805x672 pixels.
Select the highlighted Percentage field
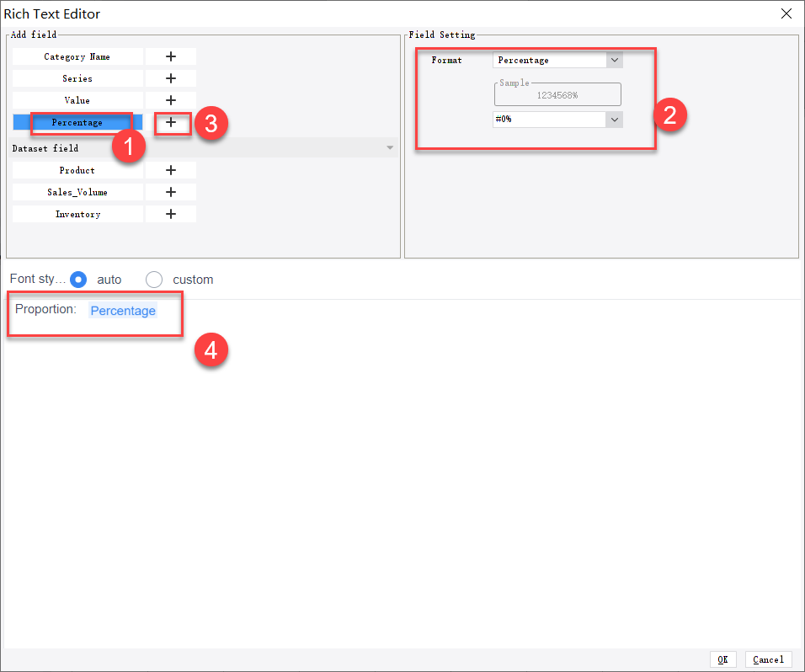(77, 122)
